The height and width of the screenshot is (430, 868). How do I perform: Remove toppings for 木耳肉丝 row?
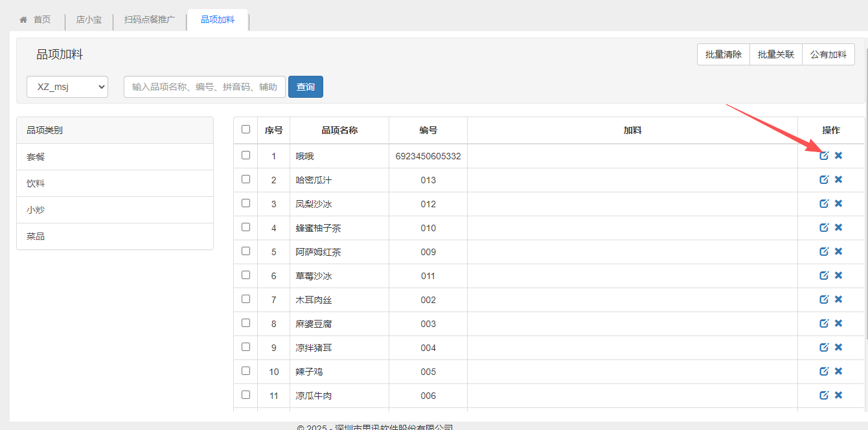pyautogui.click(x=838, y=299)
